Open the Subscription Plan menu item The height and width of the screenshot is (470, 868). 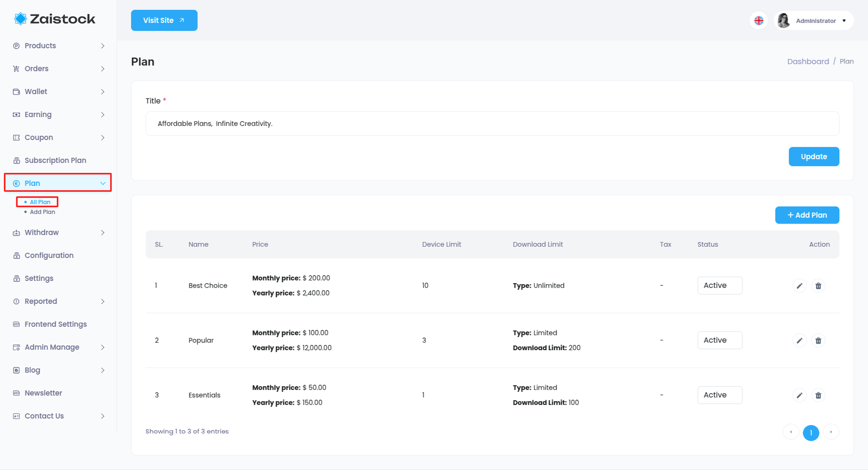[x=55, y=160]
